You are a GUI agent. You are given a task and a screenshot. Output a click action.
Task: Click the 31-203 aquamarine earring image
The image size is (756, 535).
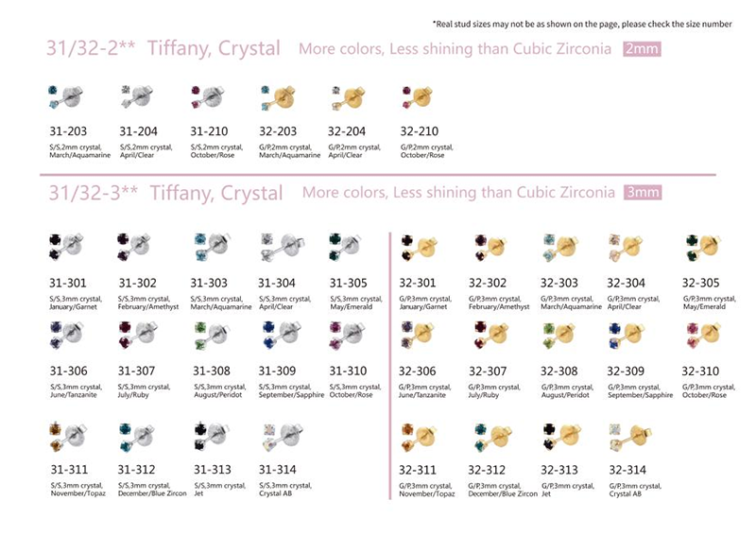tap(65, 95)
